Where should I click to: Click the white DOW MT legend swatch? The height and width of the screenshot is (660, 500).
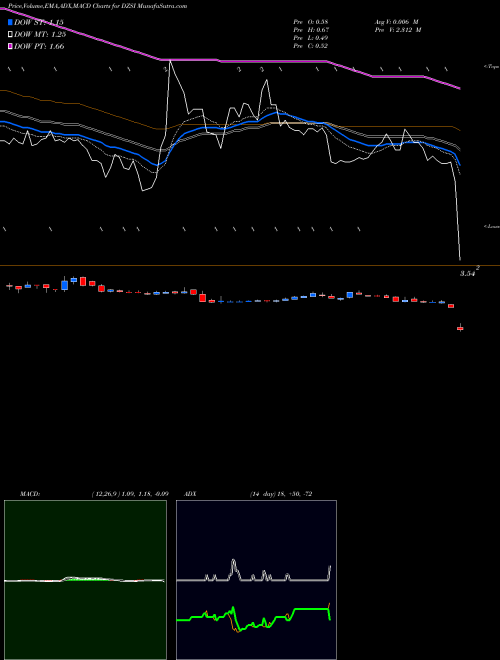[x=11, y=35]
